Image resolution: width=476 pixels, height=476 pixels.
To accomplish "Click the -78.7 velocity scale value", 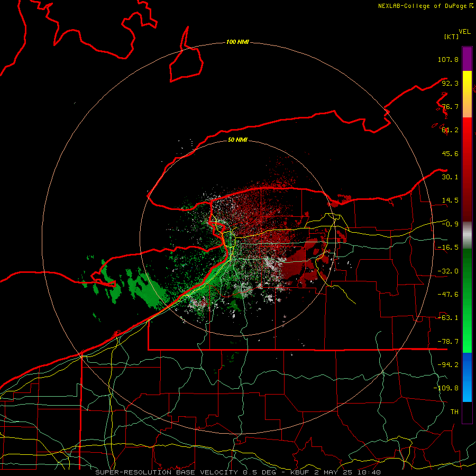I will [448, 342].
